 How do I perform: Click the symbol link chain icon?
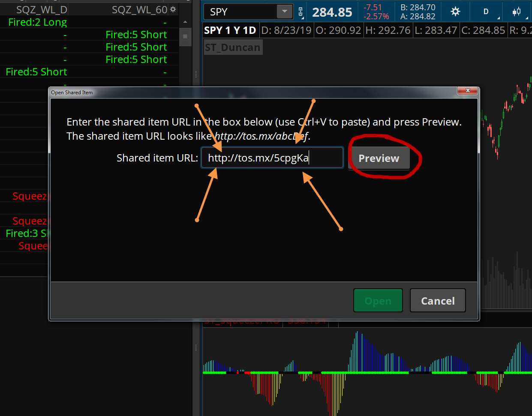click(301, 12)
